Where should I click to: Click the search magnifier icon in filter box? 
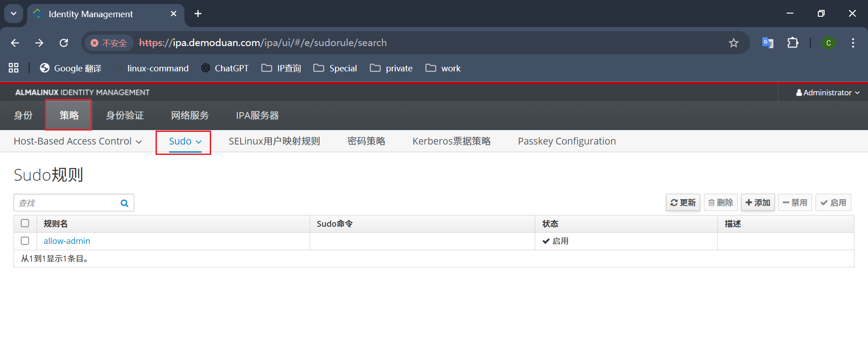124,203
